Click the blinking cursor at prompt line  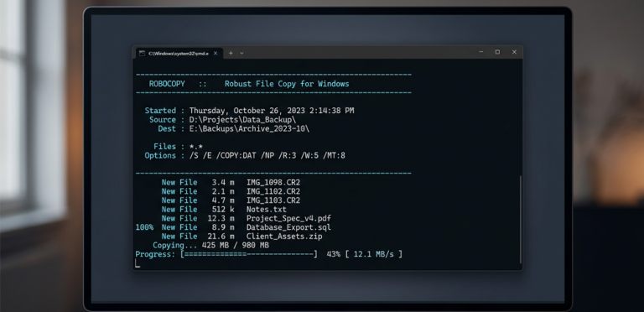[x=138, y=263]
